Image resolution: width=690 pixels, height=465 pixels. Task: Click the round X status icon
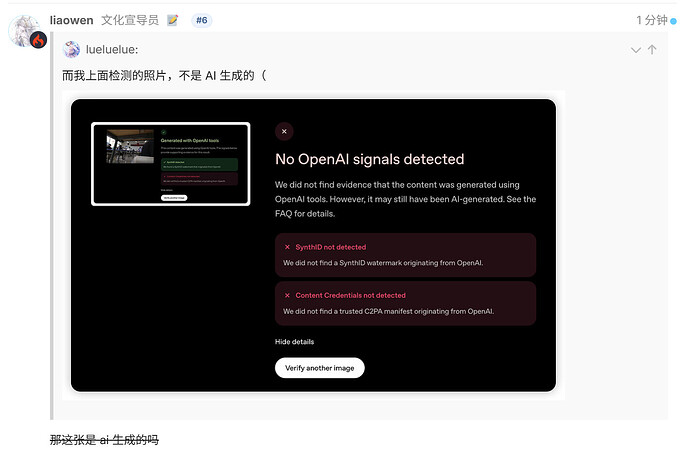click(x=284, y=131)
